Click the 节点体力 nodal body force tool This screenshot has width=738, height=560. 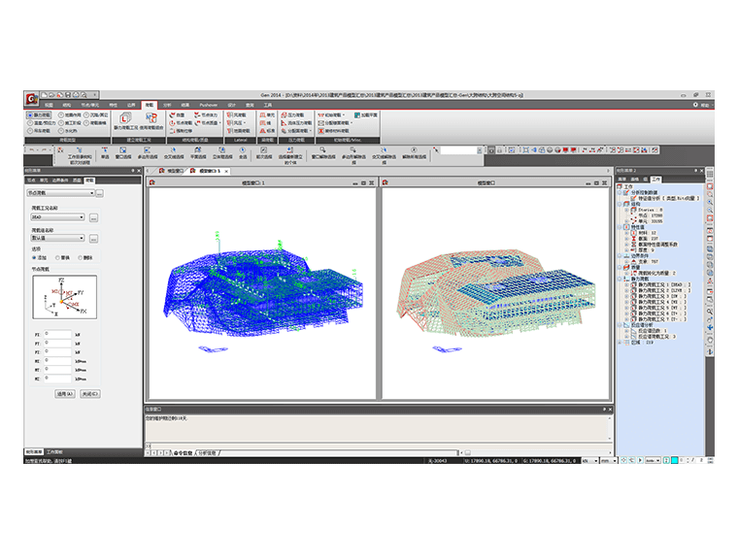point(206,115)
